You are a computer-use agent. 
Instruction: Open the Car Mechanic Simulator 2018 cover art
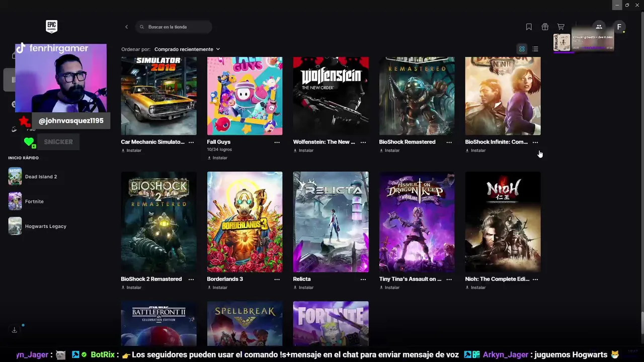(158, 96)
